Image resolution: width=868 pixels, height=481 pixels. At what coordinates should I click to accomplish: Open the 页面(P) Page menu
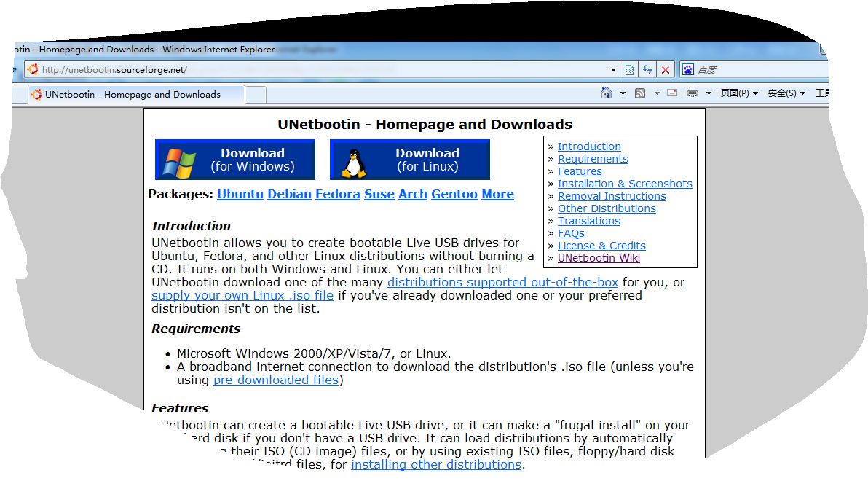pos(739,93)
